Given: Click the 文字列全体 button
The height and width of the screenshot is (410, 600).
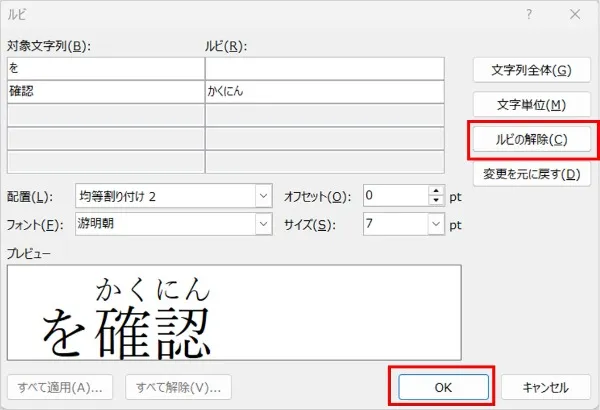Looking at the screenshot, I should click(532, 70).
